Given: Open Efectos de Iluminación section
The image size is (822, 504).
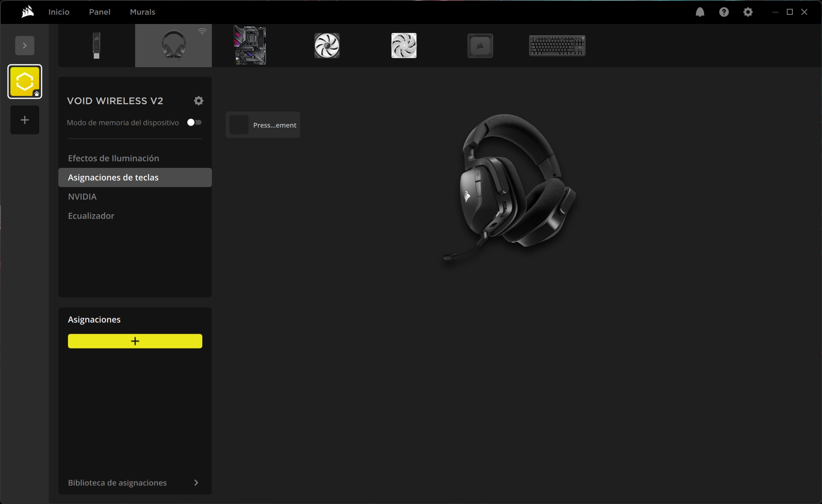Looking at the screenshot, I should (x=135, y=158).
